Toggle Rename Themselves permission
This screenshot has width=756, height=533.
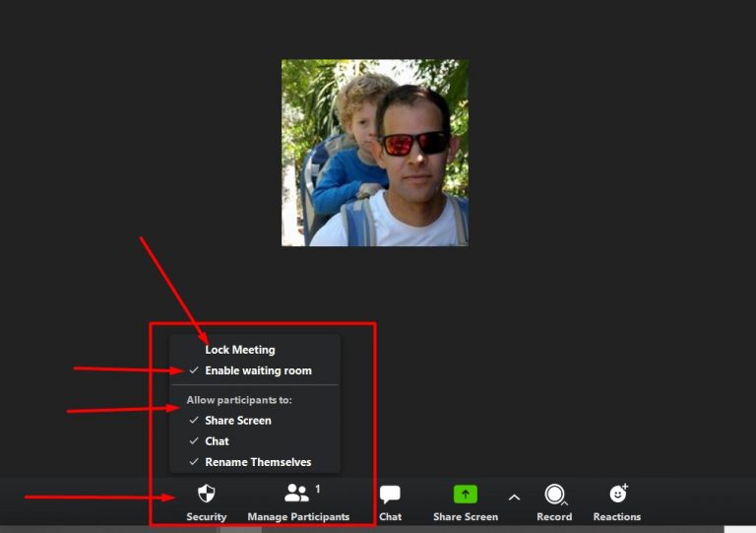pos(255,462)
